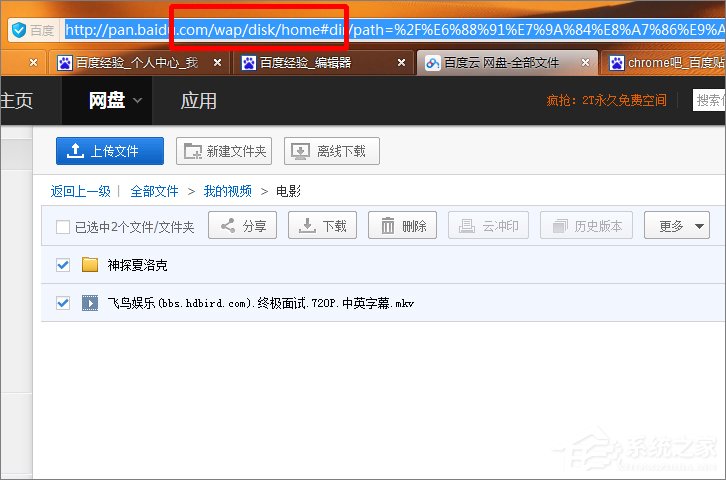This screenshot has width=726, height=480.
Task: Click the paw favicon on 百度经验_编辑器 tab
Action: click(x=249, y=62)
